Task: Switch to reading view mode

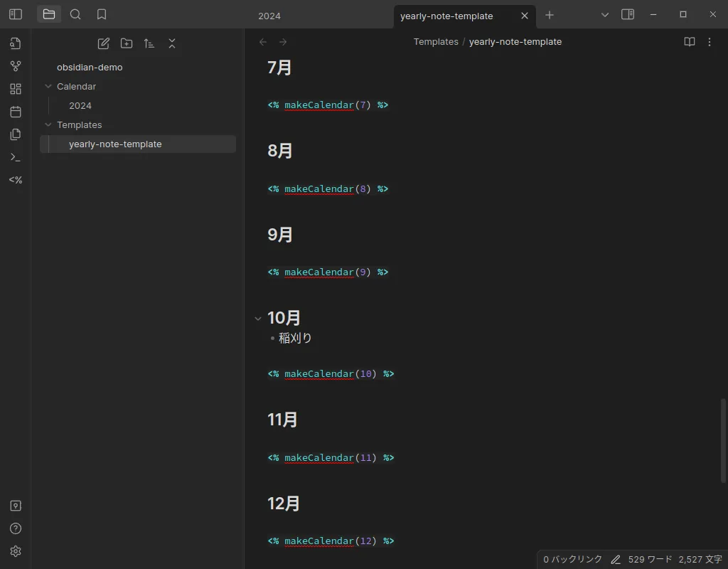Action: 689,42
